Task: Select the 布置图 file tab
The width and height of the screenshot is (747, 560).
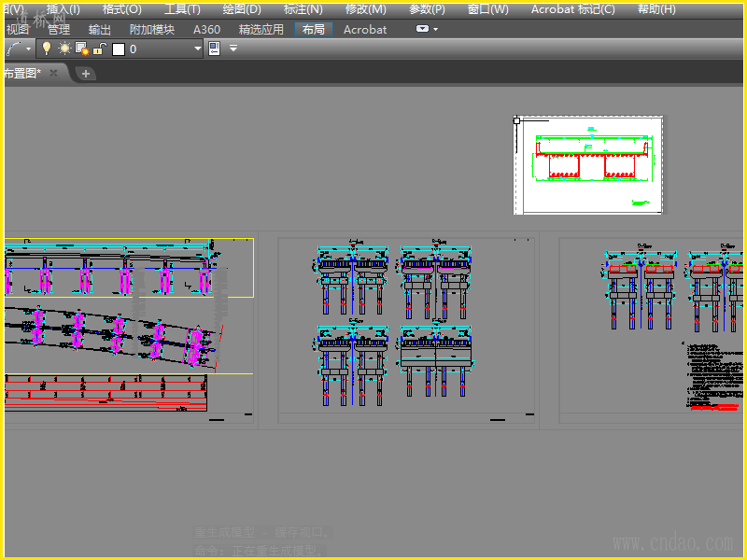Action: click(22, 73)
